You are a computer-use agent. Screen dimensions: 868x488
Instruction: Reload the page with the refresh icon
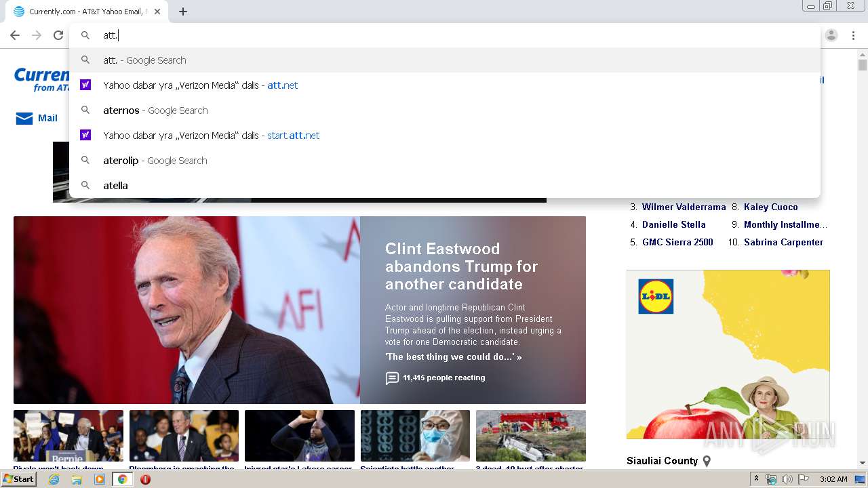(58, 35)
